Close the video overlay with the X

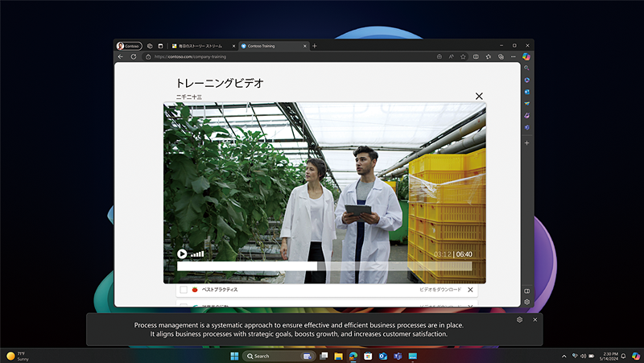tap(479, 96)
